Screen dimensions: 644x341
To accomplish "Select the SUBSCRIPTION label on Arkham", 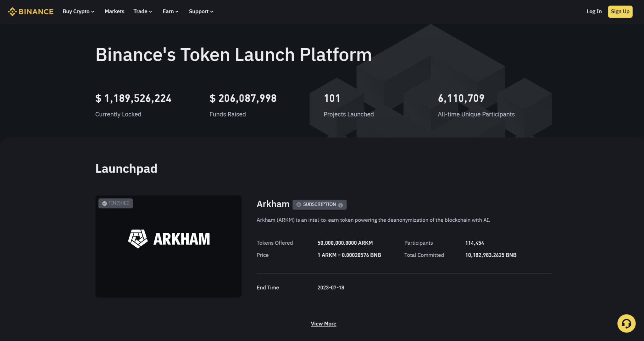I will coord(319,204).
